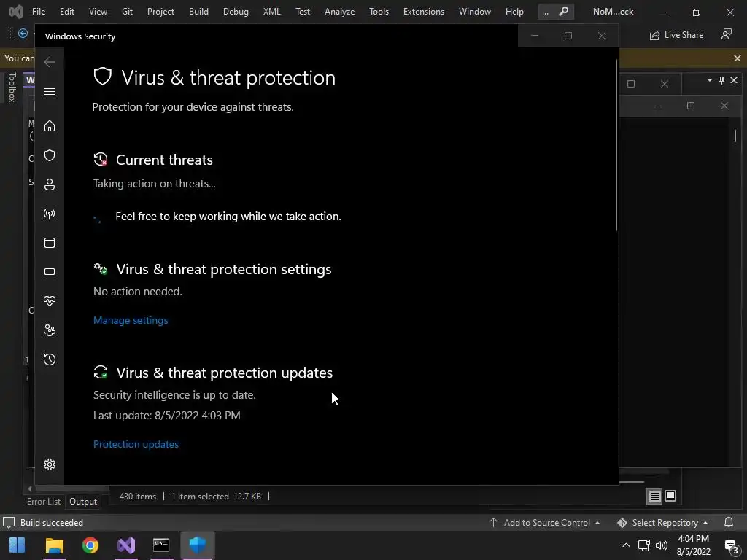Open Protection history clock icon in sidebar
Screen dimensions: 747x560
click(50, 359)
